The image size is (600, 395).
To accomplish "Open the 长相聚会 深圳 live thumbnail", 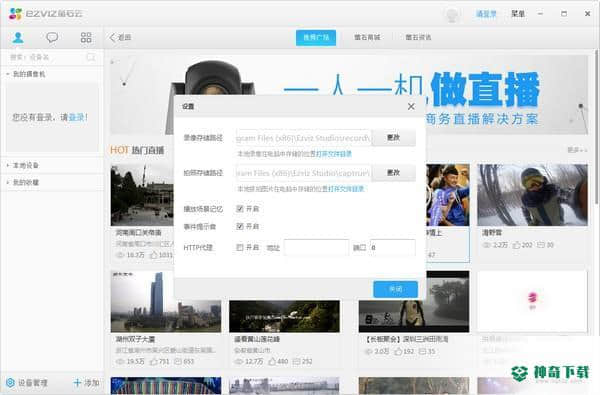I will tap(414, 302).
